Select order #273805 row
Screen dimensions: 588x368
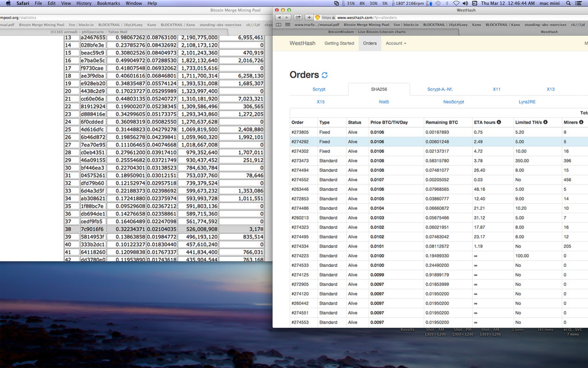[439, 132]
